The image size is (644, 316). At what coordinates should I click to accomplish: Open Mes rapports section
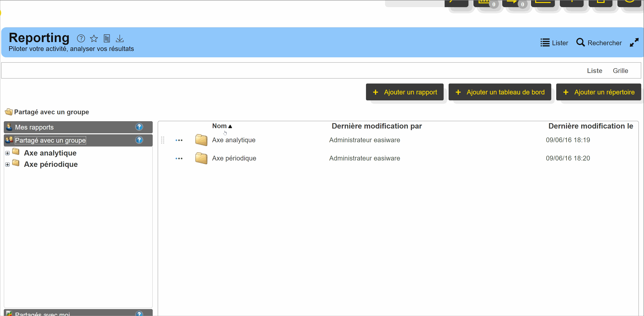(x=34, y=127)
